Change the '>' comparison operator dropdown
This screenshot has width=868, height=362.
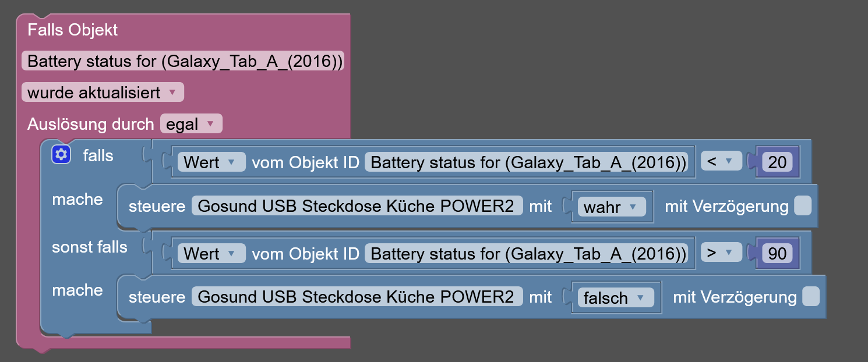pos(721,253)
